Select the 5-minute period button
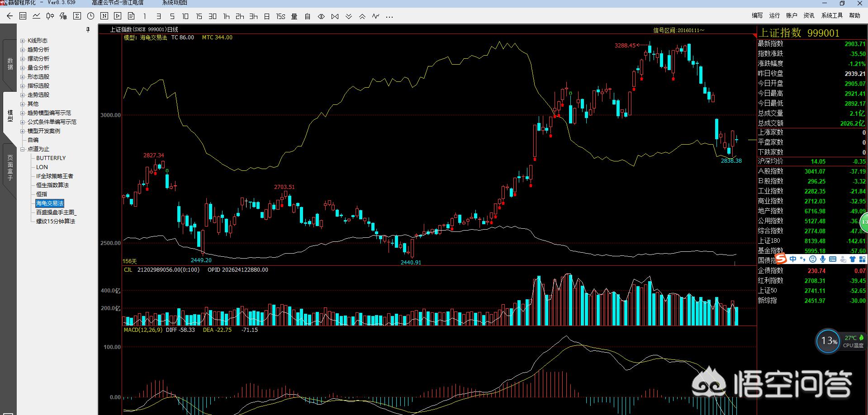Image resolution: width=868 pixels, height=415 pixels. coord(172,16)
